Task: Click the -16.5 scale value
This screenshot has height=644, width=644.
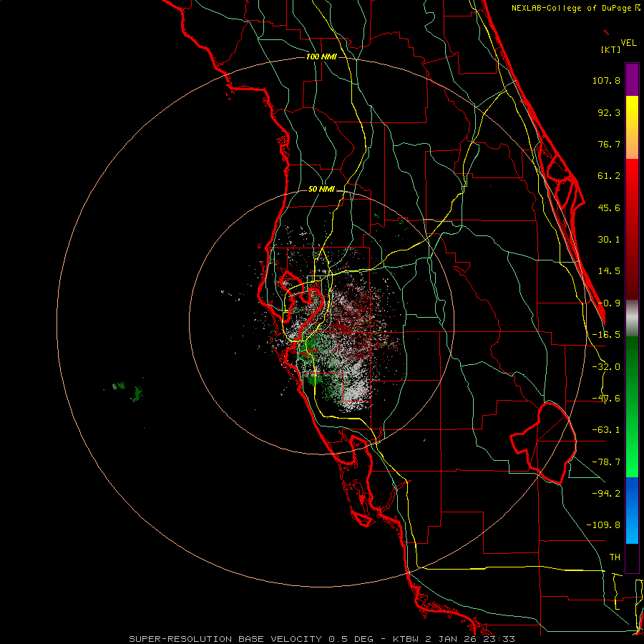Action: tap(606, 335)
